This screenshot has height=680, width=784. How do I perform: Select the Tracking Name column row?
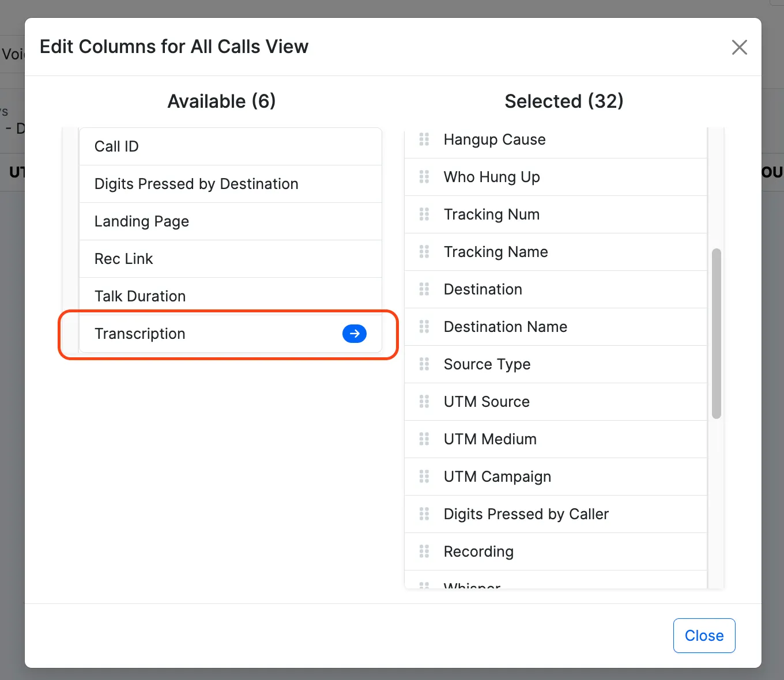(x=556, y=252)
